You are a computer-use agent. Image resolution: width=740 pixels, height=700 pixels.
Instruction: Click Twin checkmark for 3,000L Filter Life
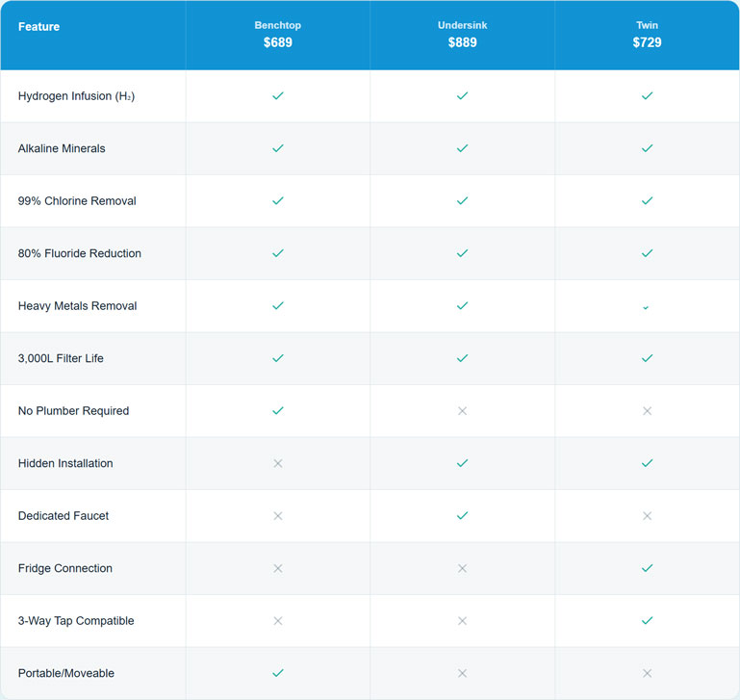647,358
